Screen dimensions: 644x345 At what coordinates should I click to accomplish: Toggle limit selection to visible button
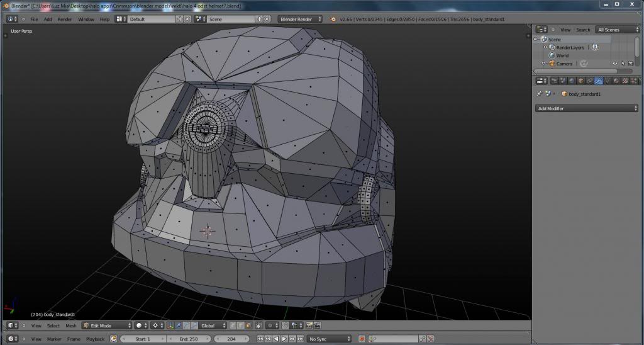[258, 325]
